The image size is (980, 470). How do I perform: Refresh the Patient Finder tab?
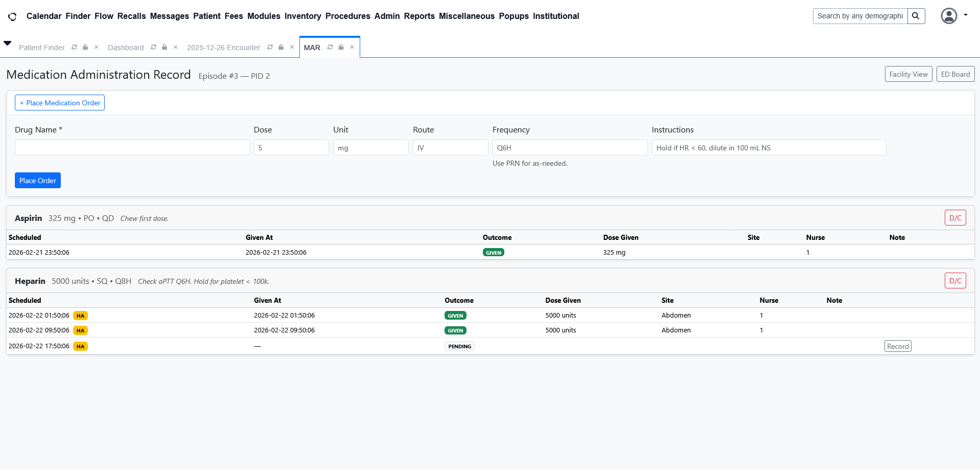[x=75, y=47]
